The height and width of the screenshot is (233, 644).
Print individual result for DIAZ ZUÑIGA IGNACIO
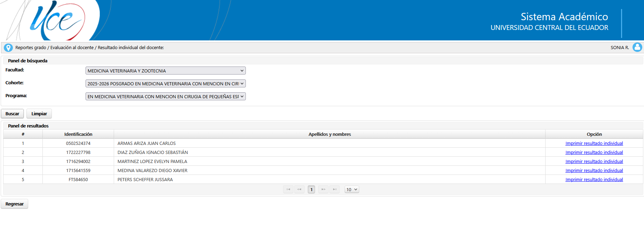[x=594, y=153]
